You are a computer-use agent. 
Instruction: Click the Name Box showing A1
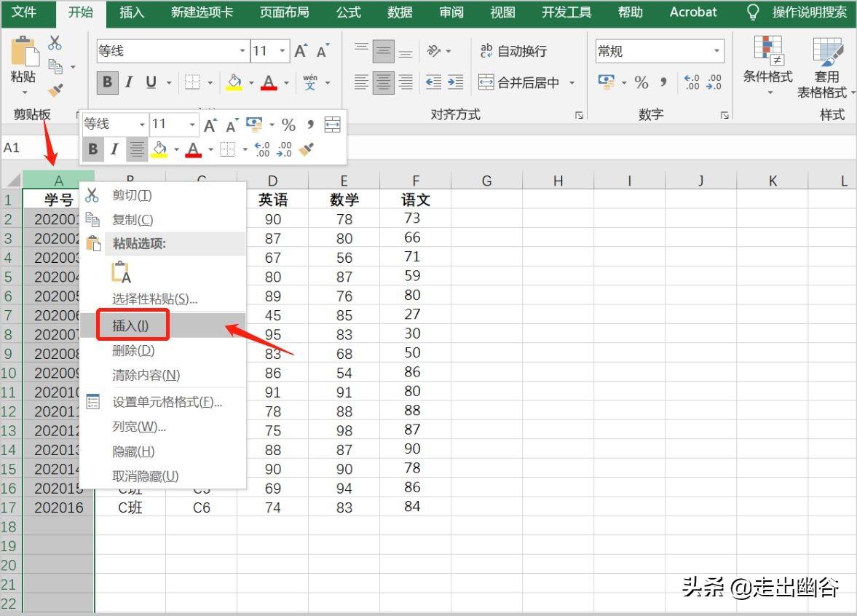point(36,148)
